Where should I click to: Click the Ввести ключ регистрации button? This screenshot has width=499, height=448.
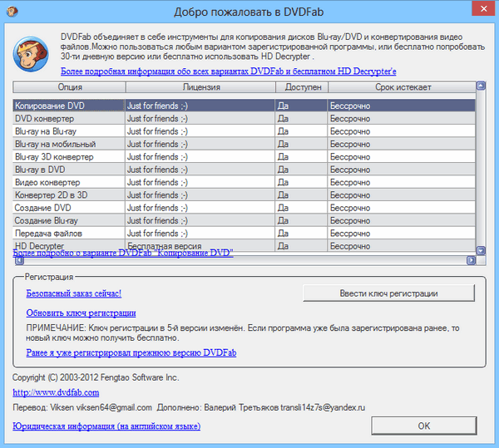tap(388, 293)
